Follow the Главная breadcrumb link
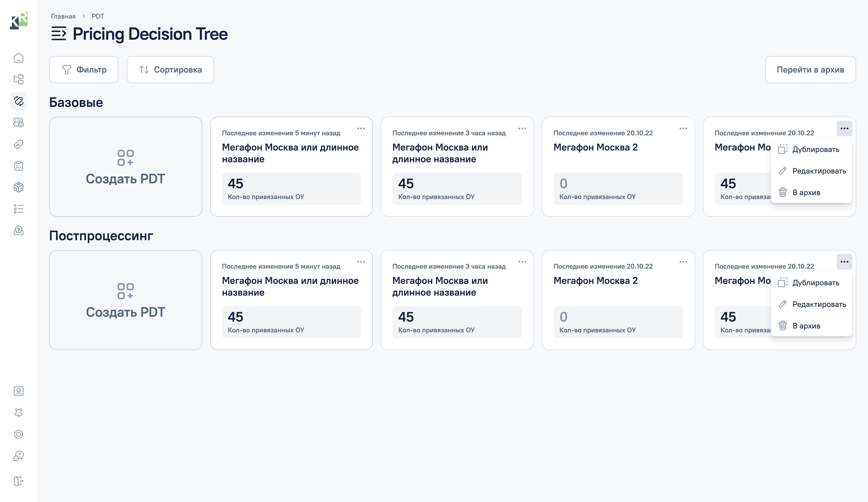This screenshot has width=868, height=502. tap(63, 16)
